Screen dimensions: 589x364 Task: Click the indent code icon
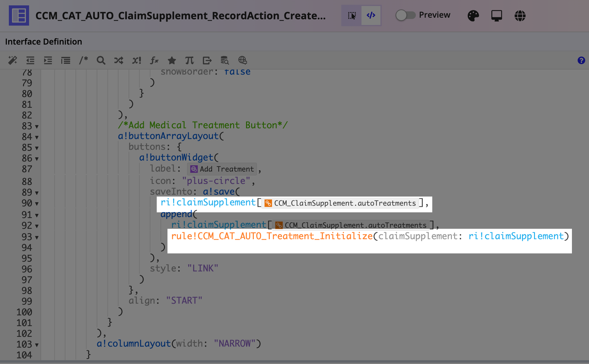click(x=48, y=60)
